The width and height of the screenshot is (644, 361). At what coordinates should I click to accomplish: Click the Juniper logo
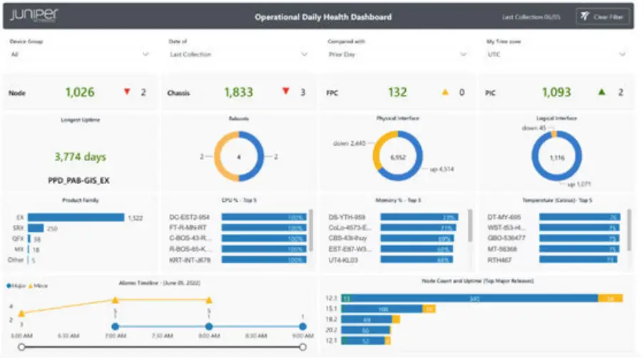[34, 15]
